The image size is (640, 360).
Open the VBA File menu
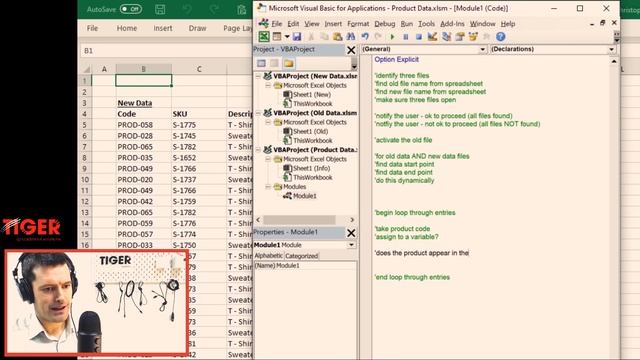pos(276,24)
